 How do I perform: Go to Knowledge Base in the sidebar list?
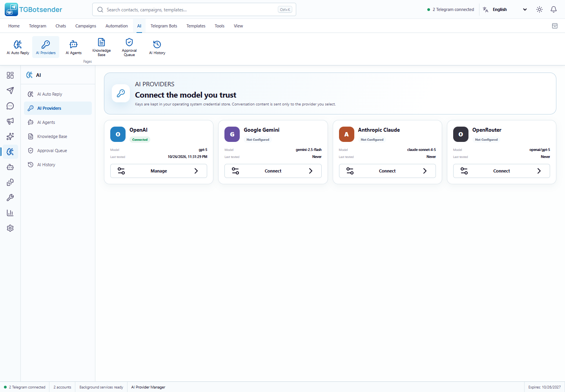[58, 136]
